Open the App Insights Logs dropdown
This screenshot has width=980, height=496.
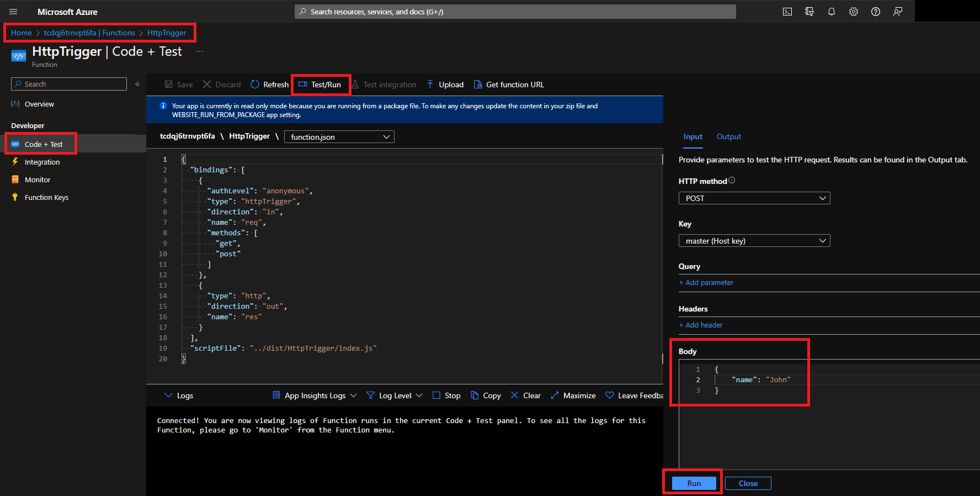pyautogui.click(x=315, y=395)
